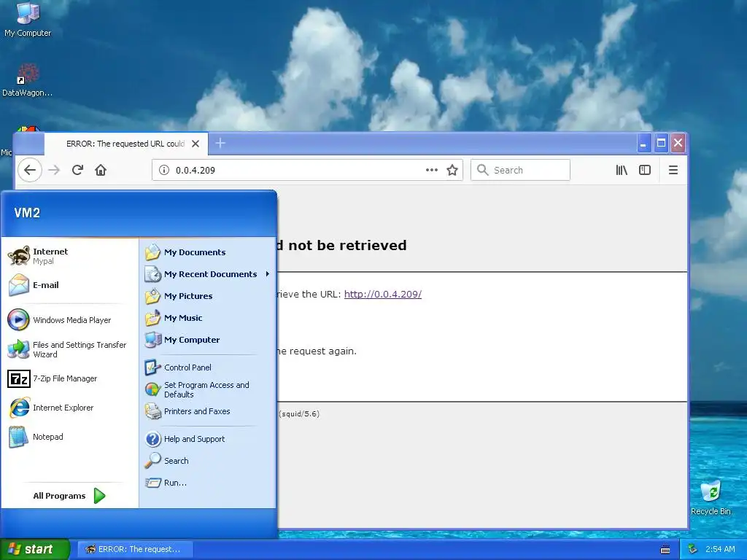This screenshot has height=560, width=747.
Task: Open My Documents folder
Action: click(x=207, y=252)
